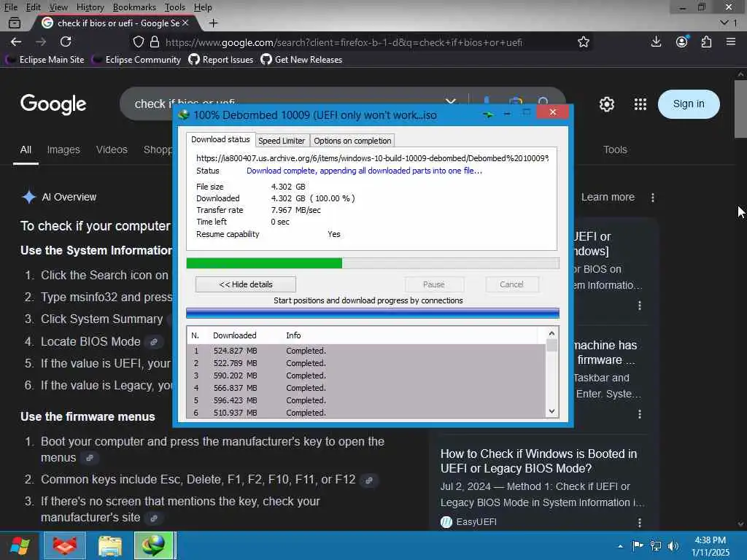Image resolution: width=747 pixels, height=560 pixels.
Task: Show hidden tray icons arrow
Action: pos(620,546)
